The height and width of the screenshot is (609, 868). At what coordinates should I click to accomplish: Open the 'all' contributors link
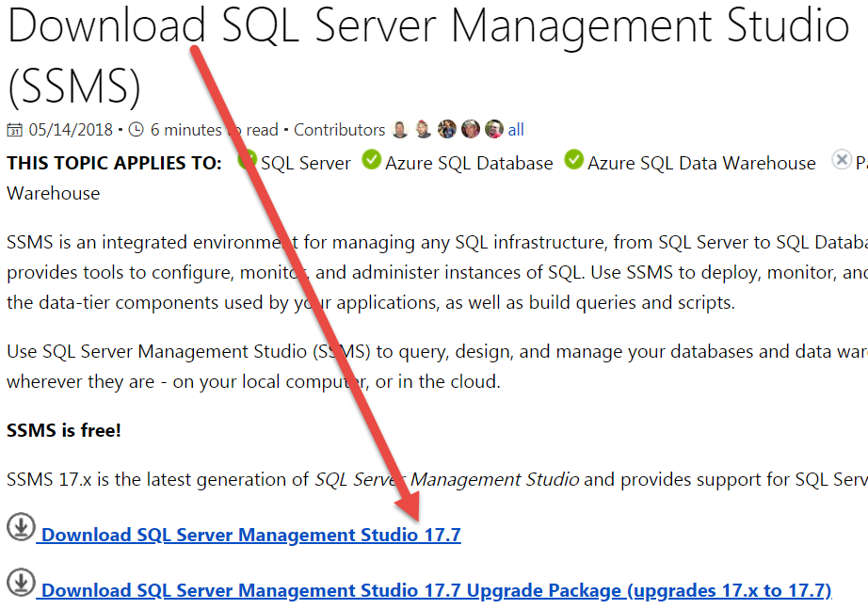(x=516, y=130)
